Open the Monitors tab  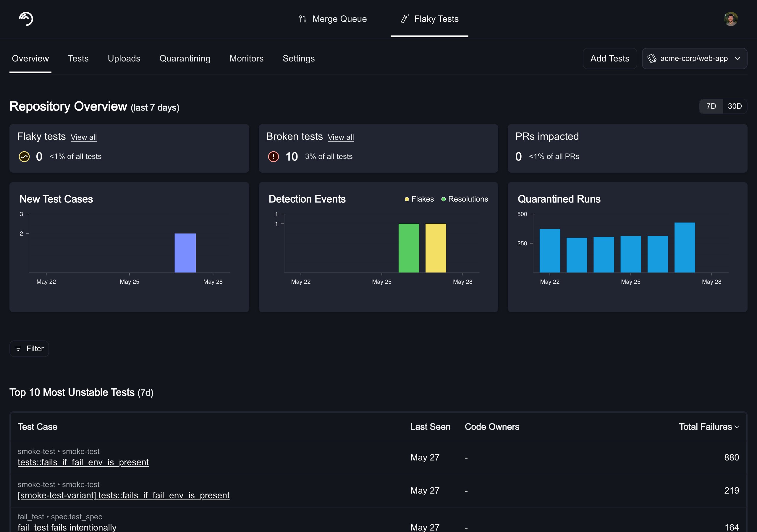coord(246,59)
